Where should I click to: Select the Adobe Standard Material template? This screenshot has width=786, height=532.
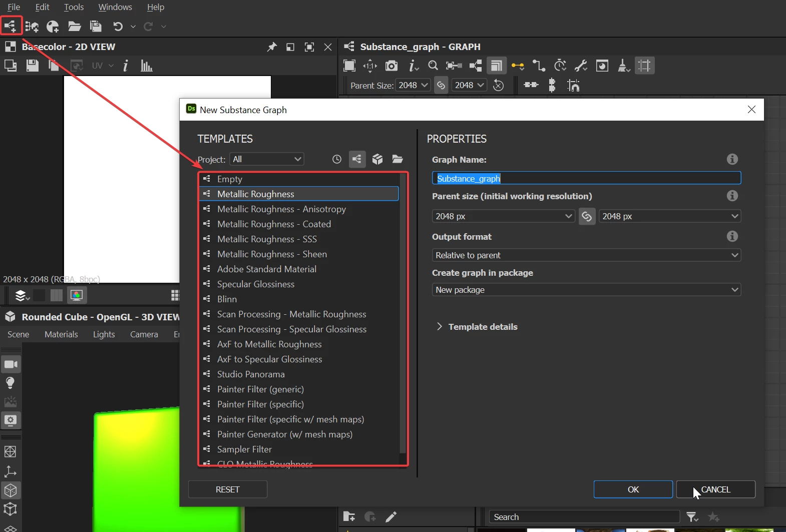(299, 269)
